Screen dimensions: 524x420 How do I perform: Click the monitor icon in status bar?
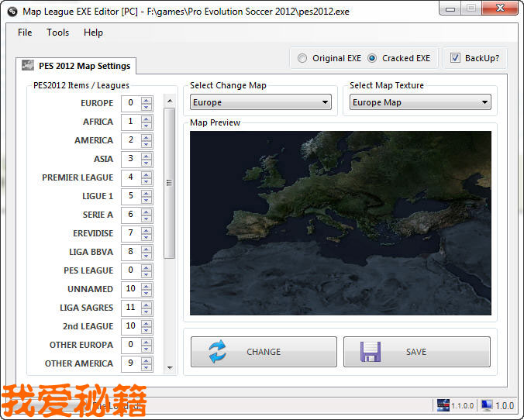coord(487,405)
